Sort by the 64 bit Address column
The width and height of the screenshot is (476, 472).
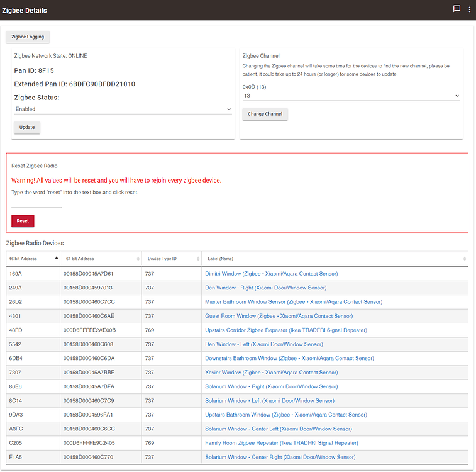pos(101,259)
